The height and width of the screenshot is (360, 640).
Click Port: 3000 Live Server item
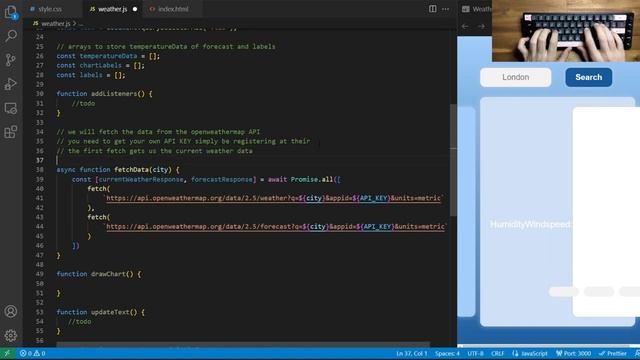[x=573, y=353]
